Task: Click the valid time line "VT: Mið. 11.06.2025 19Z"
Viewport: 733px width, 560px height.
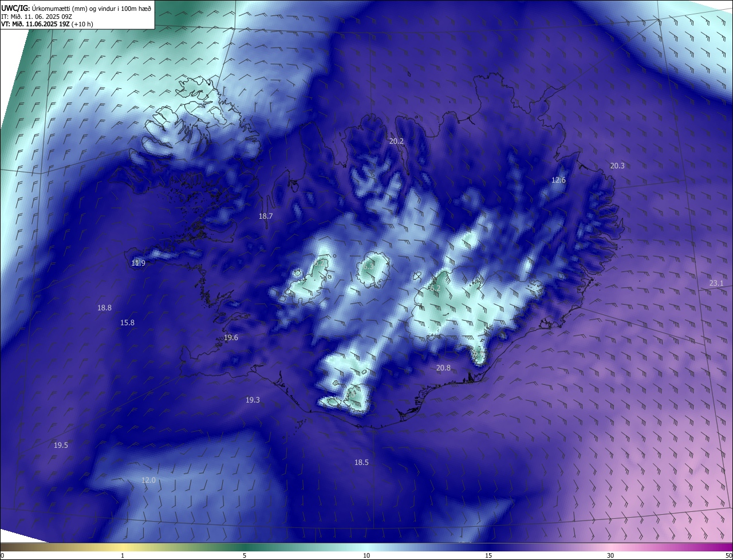Action: coord(47,24)
